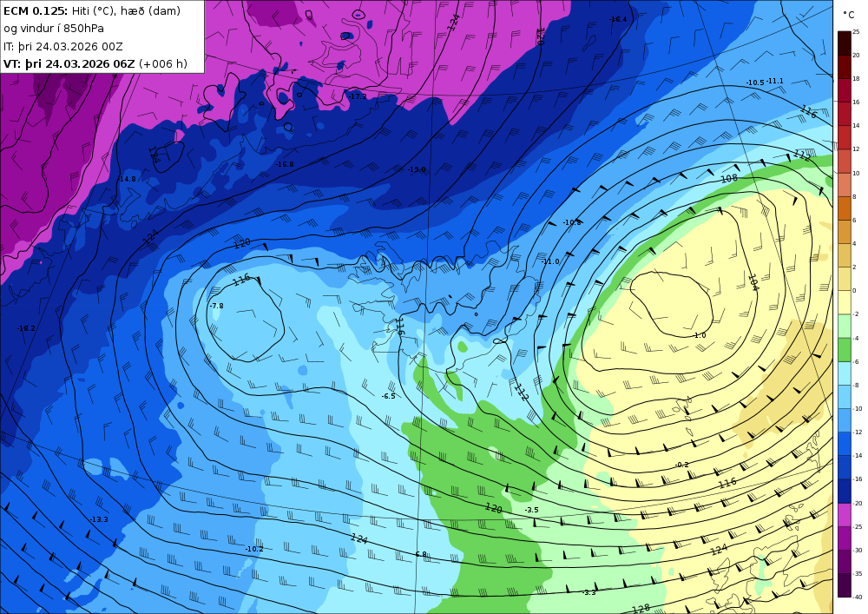Image resolution: width=868 pixels, height=614 pixels.
Task: Pick the -12 to -10 sky blue legend swatch
Action: (x=845, y=420)
